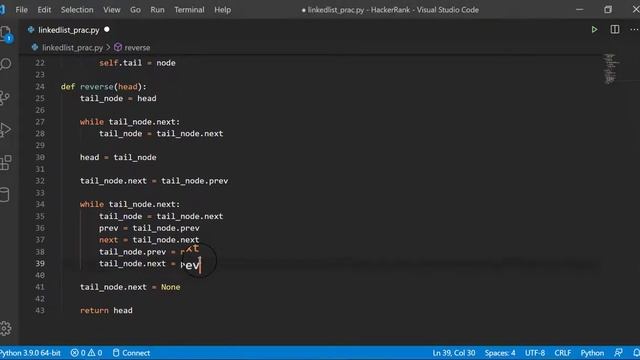Click 'head = tail_node' on line 30
This screenshot has width=640, height=360.
tap(118, 157)
